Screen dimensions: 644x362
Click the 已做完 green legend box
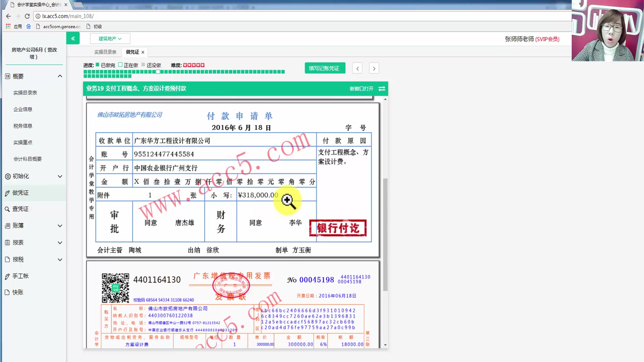click(98, 65)
